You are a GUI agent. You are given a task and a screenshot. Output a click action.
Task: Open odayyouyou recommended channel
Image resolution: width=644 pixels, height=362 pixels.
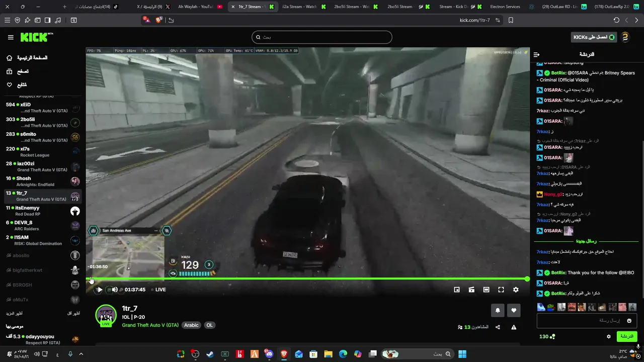[43, 339]
